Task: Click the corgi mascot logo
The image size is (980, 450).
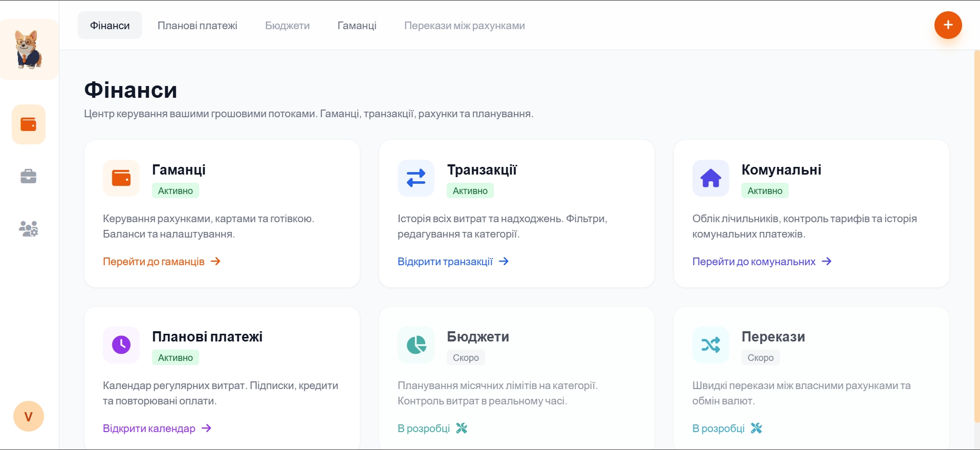Action: coord(29,49)
